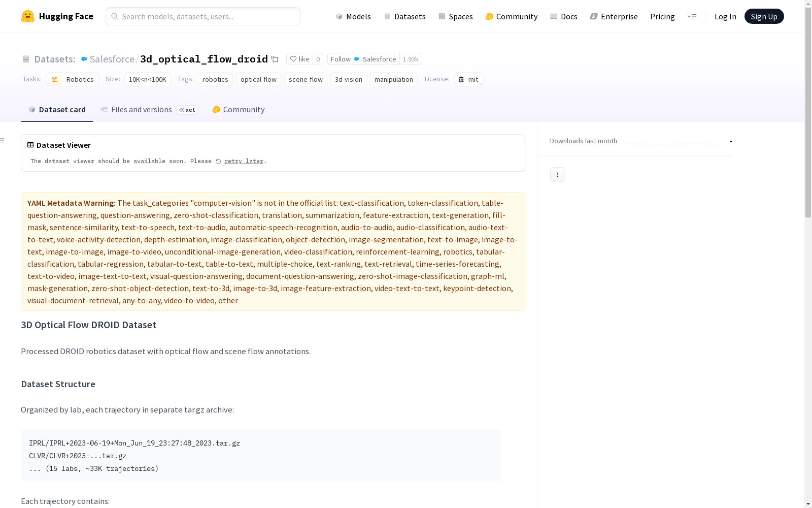
Task: Open the Models nav item
Action: tap(353, 16)
